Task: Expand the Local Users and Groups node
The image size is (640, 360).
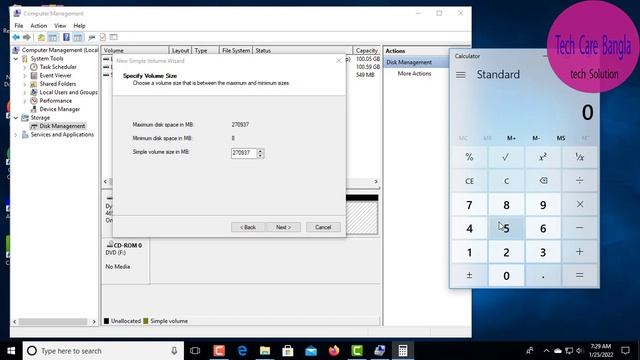Action: [24, 93]
